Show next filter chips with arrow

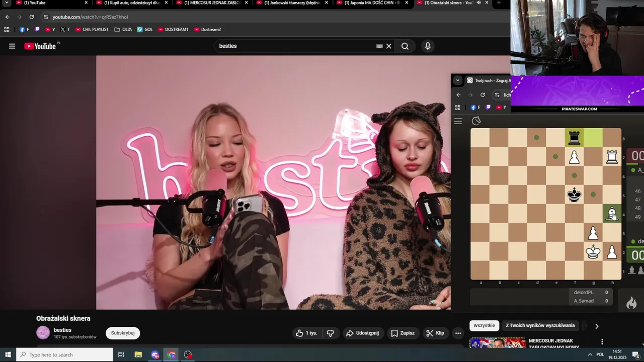597,326
